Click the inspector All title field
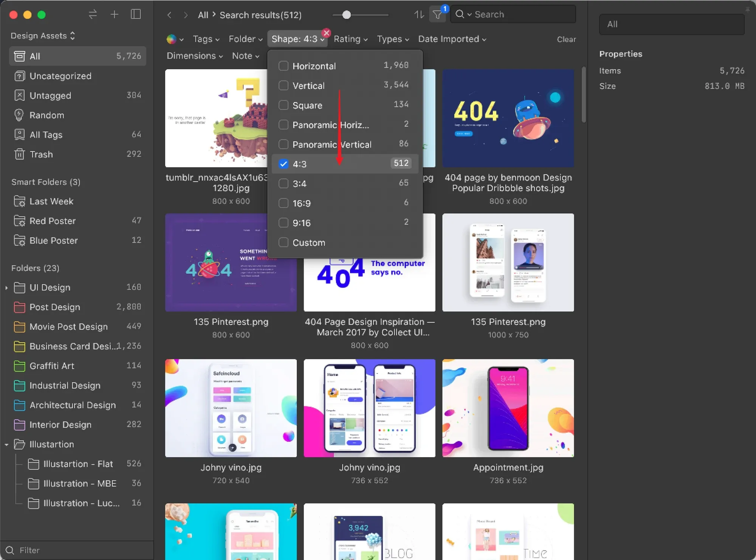This screenshot has height=560, width=756. pyautogui.click(x=672, y=25)
